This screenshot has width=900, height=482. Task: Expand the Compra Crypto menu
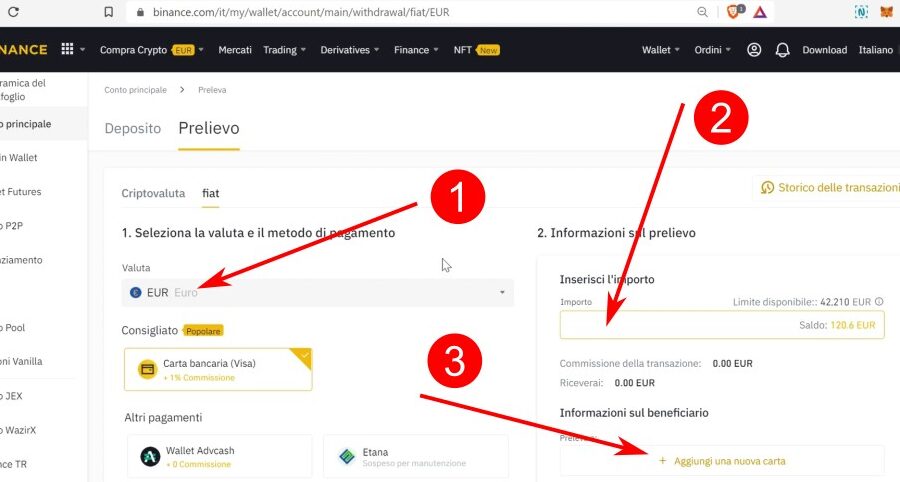152,50
